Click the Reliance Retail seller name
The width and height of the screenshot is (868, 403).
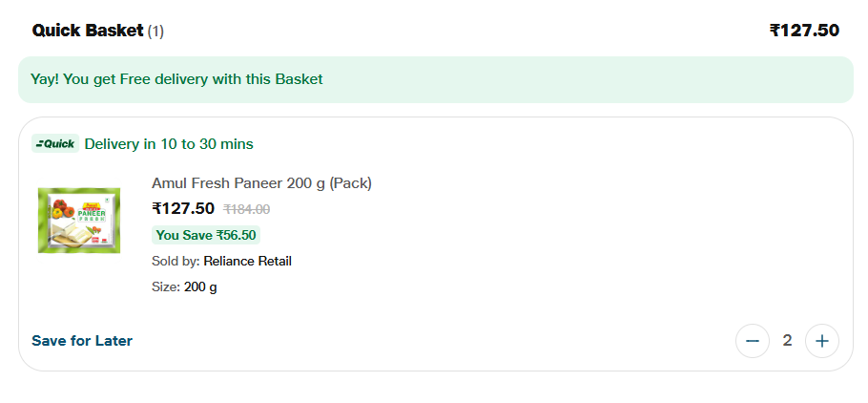click(247, 261)
